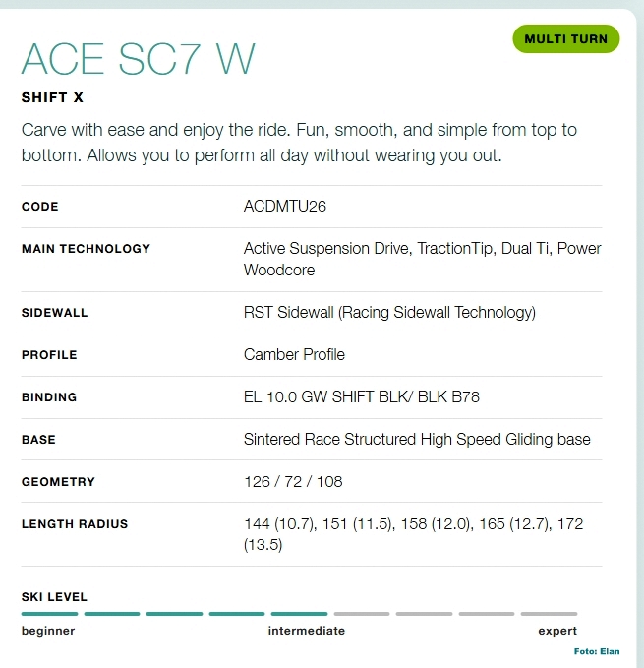
Task: Click the beginner ski level label
Action: click(x=48, y=631)
